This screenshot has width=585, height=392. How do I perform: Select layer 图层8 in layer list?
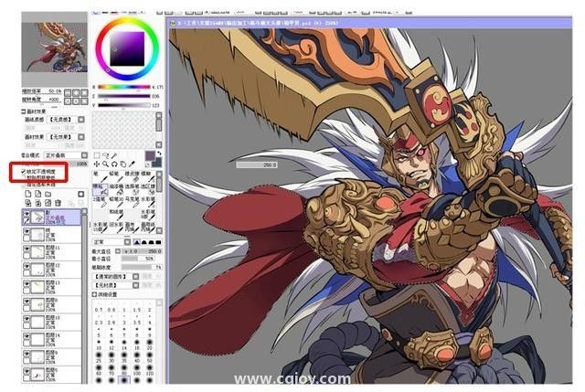(x=51, y=304)
